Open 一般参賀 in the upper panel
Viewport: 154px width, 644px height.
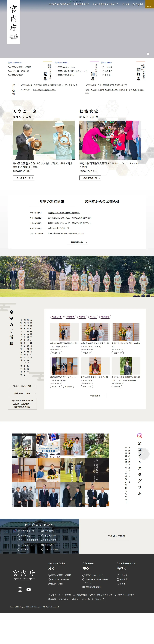click(107, 67)
